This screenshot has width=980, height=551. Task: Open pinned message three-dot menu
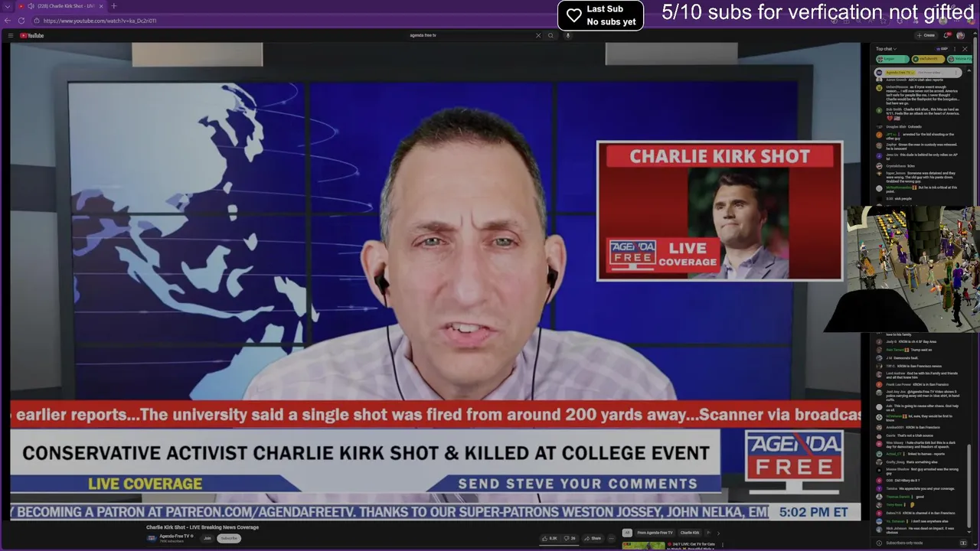tap(956, 73)
